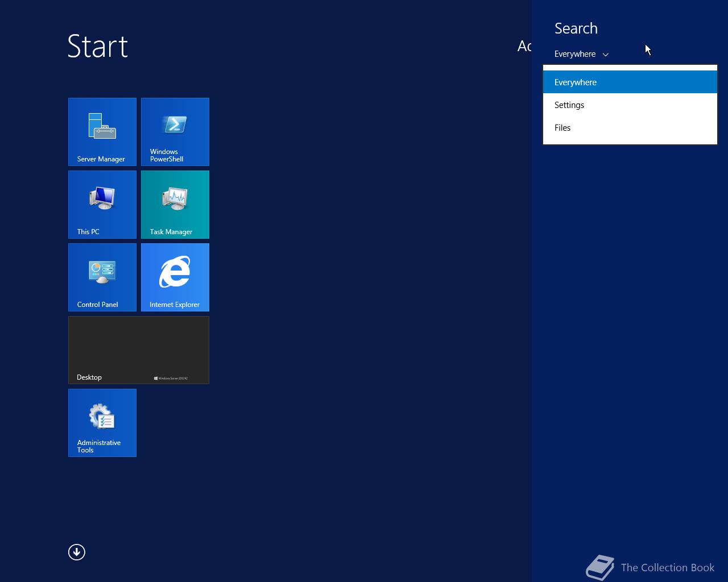
Task: Select Everywhere in the search scope list
Action: (x=630, y=82)
